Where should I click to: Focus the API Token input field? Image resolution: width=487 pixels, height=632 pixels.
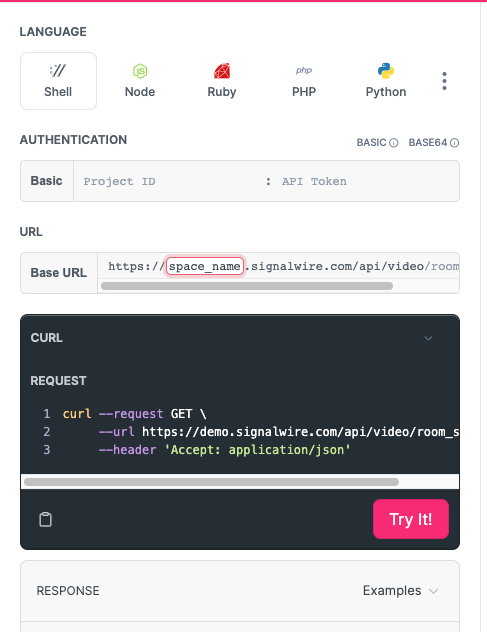(x=367, y=181)
